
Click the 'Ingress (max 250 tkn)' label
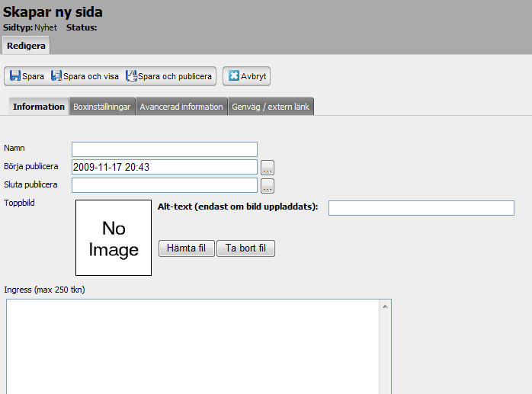click(44, 290)
